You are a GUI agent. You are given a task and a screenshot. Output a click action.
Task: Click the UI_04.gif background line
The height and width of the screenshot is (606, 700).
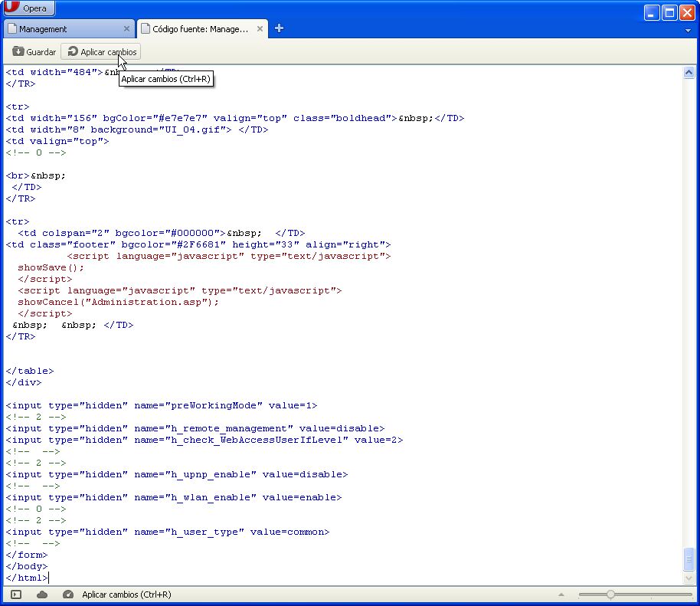[x=137, y=129]
